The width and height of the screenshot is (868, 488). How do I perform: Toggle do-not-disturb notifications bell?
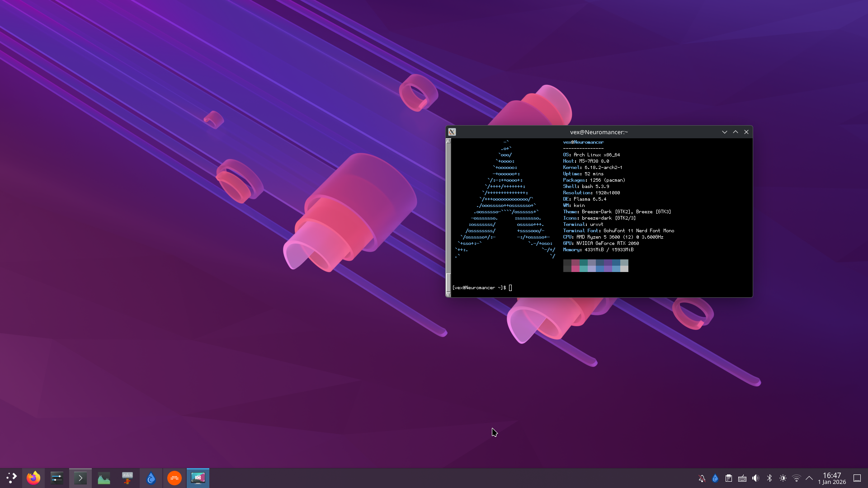click(x=702, y=478)
